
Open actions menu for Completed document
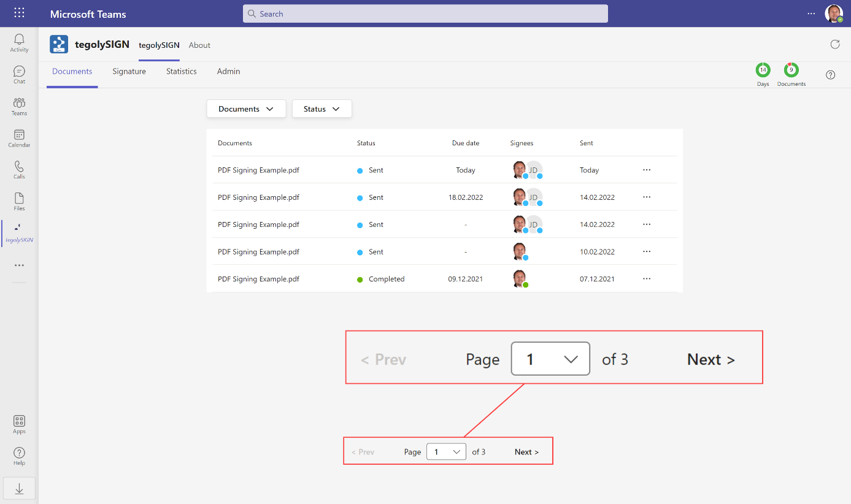[647, 278]
